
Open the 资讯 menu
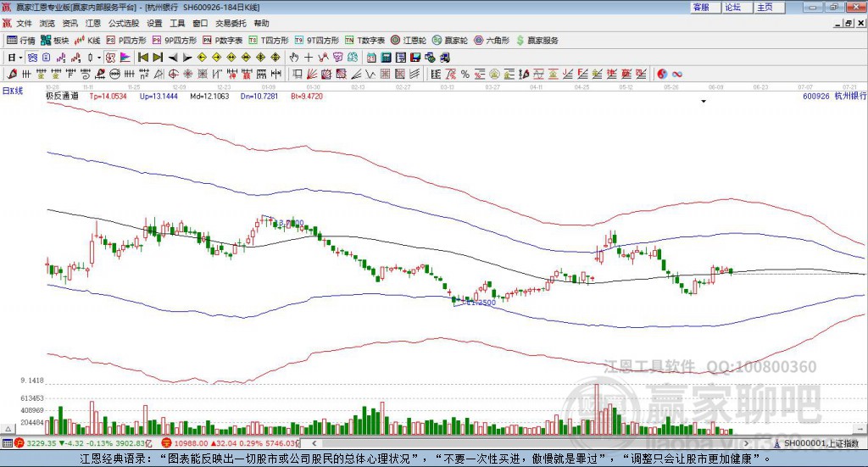[x=70, y=23]
